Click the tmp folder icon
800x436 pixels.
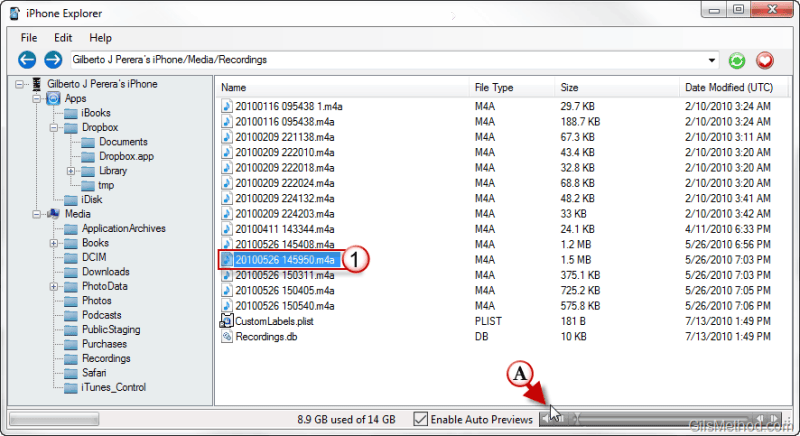(x=88, y=186)
